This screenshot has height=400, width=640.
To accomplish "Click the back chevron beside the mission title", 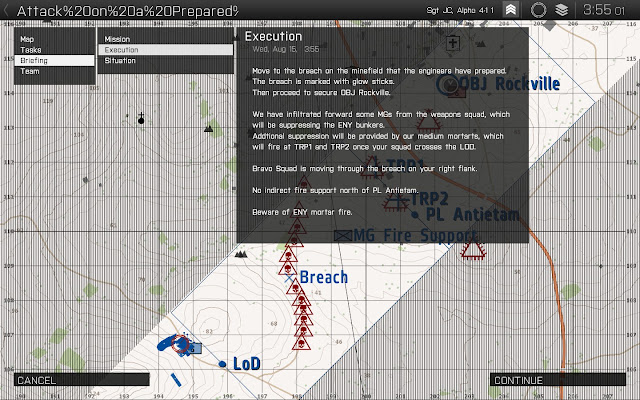I will [6, 10].
